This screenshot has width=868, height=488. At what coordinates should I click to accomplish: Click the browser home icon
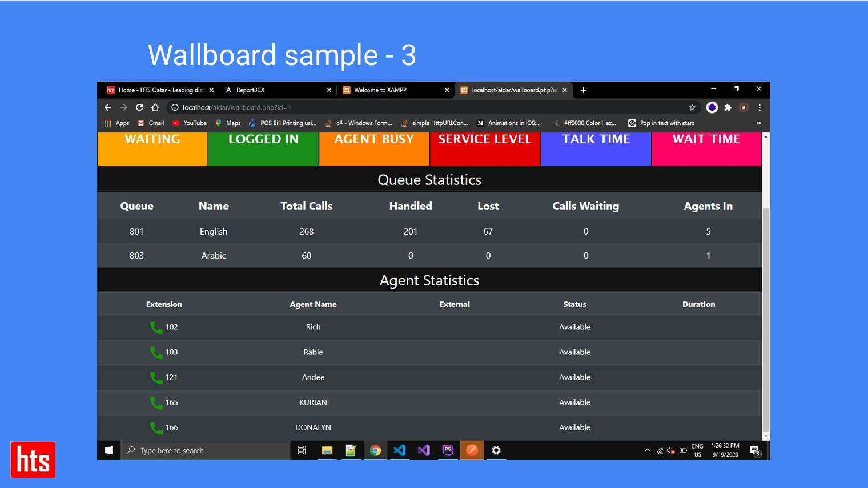(x=155, y=107)
